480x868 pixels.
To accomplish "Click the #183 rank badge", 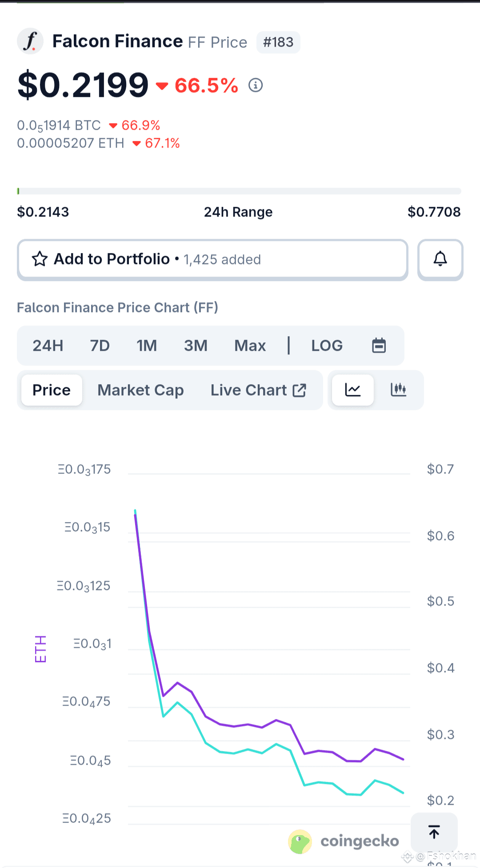I will pos(278,42).
